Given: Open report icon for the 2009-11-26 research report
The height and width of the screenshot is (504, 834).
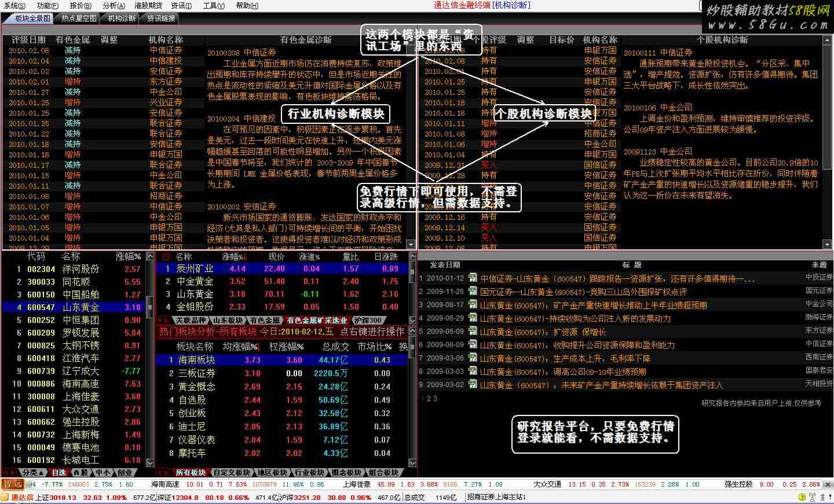Looking at the screenshot, I should click(473, 291).
